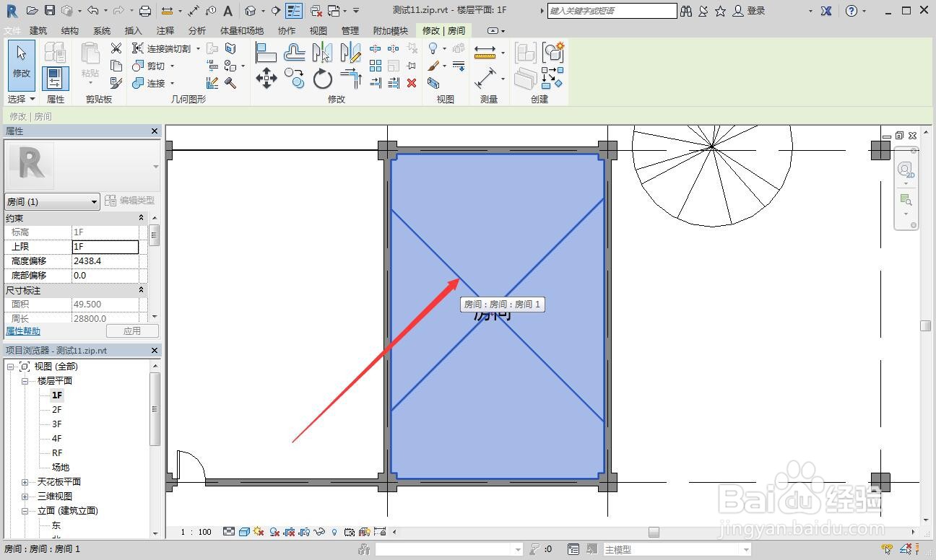Select the Offset tool
936x560 pixels.
pyautogui.click(x=294, y=53)
